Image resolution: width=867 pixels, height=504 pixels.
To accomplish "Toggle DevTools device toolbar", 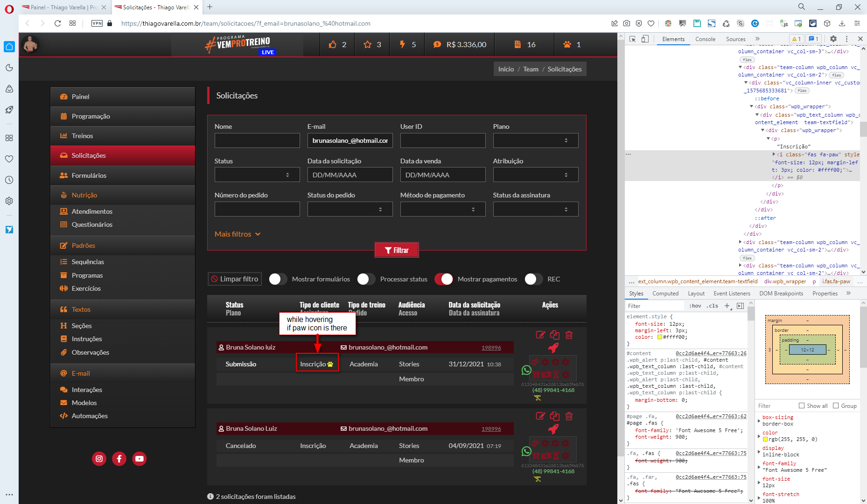I will pyautogui.click(x=645, y=39).
